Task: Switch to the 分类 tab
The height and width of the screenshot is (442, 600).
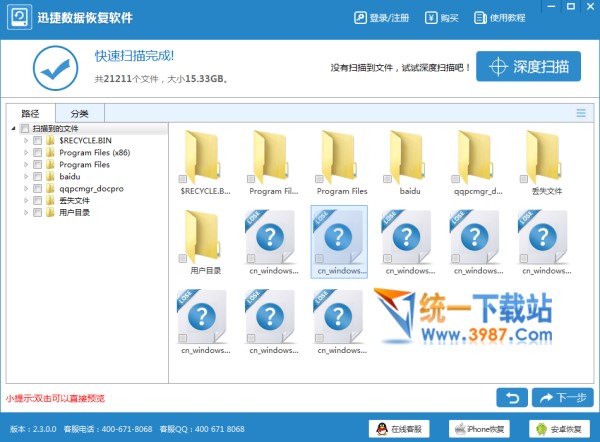Action: [x=80, y=113]
